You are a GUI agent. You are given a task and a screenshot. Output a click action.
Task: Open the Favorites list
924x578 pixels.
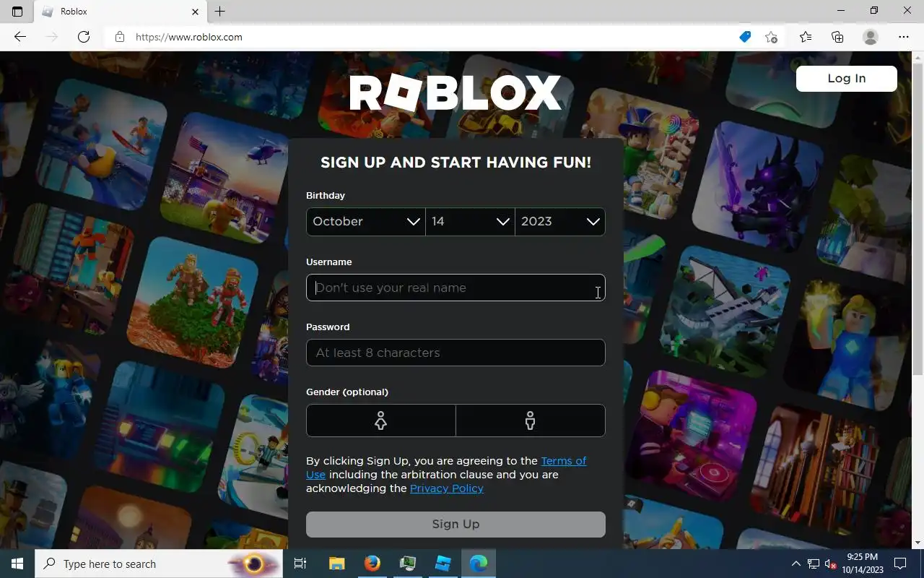(x=806, y=37)
